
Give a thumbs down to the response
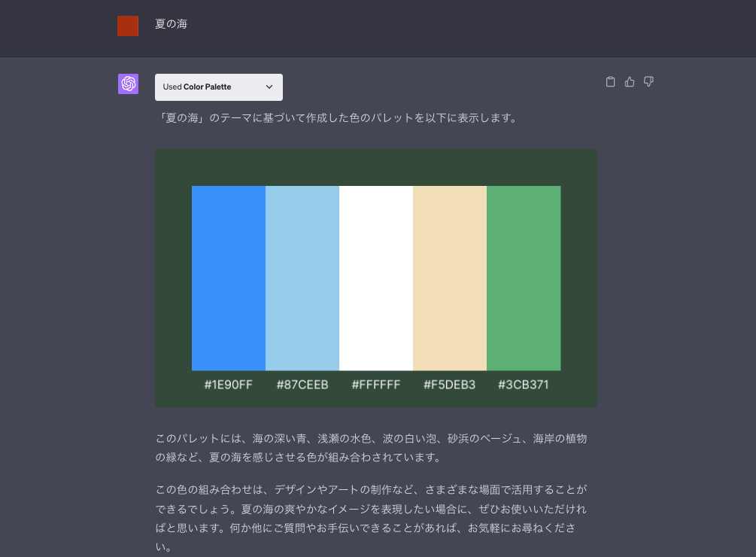[x=648, y=81]
